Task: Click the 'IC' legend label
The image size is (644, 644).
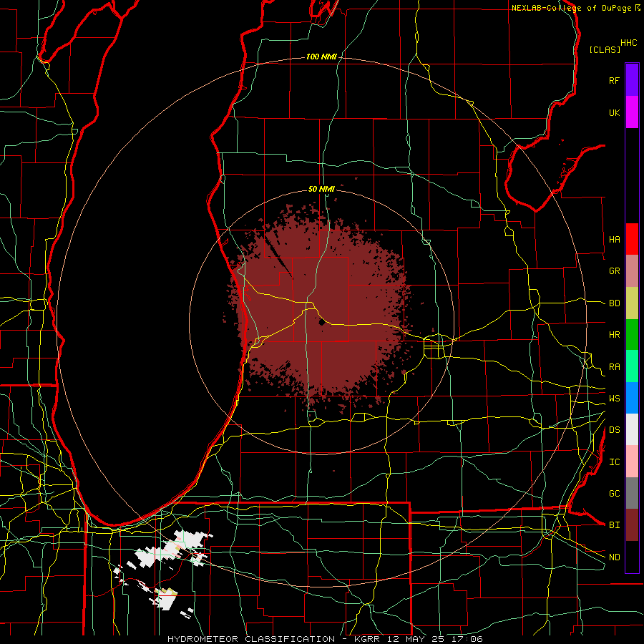Action: click(614, 462)
